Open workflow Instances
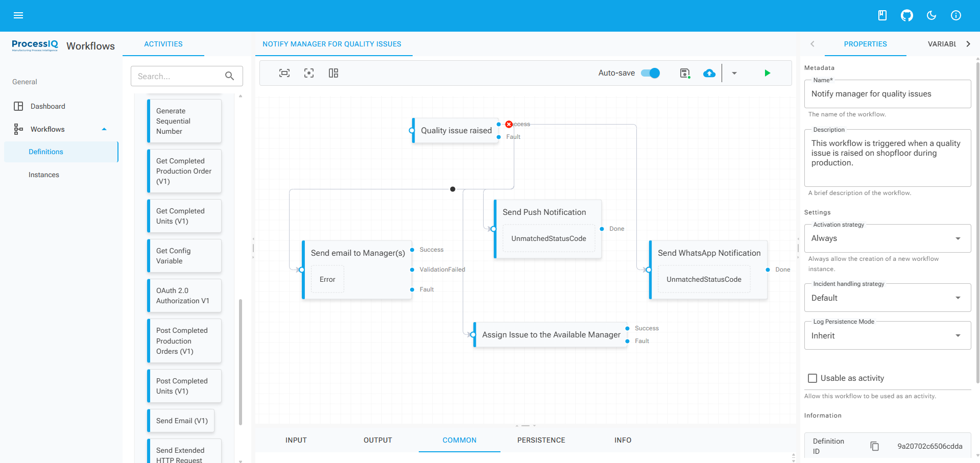This screenshot has height=463, width=980. click(x=61, y=175)
